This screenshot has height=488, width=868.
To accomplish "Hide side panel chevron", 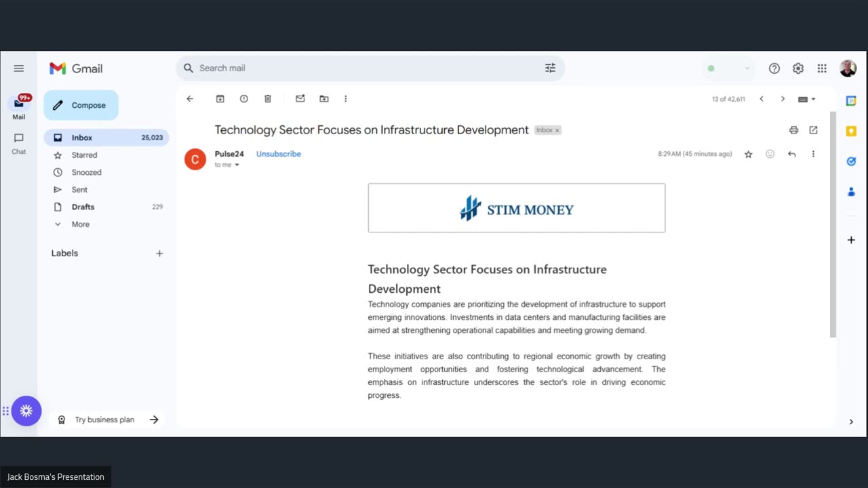I will tap(851, 422).
